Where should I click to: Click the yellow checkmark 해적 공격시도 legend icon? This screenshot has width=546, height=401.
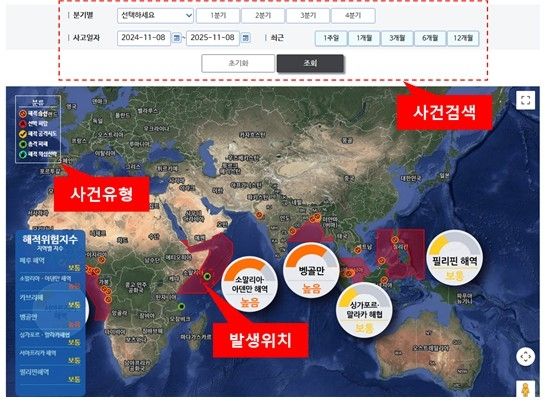(23, 134)
